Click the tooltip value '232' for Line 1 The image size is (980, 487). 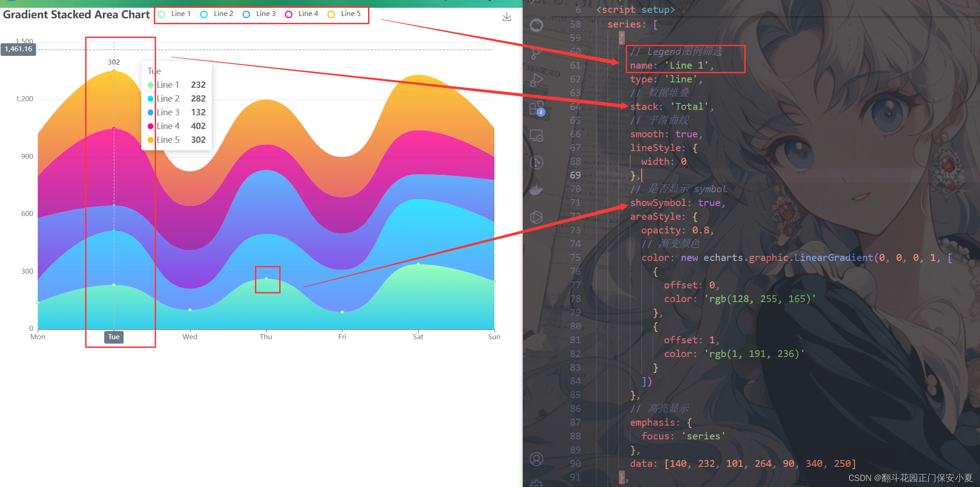198,85
